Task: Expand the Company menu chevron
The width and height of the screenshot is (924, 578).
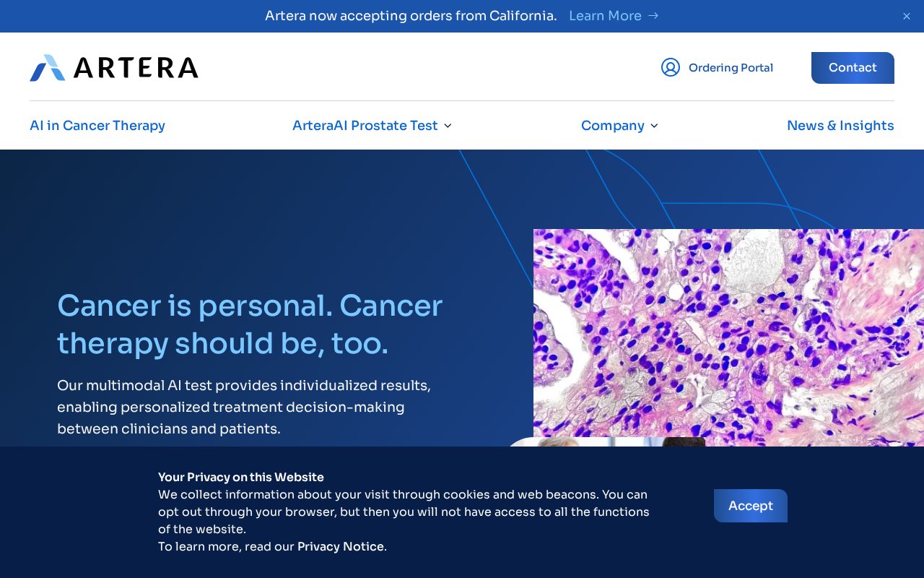Action: 654,126
